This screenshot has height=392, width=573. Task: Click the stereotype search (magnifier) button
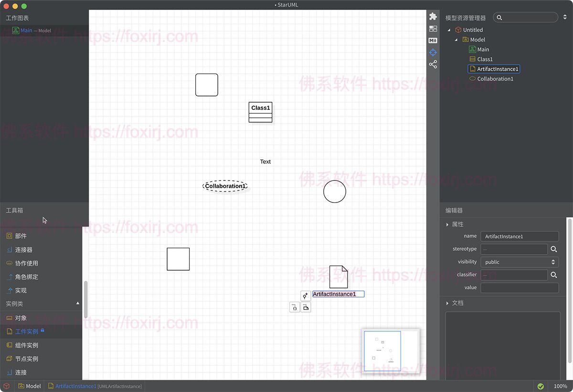coord(554,249)
